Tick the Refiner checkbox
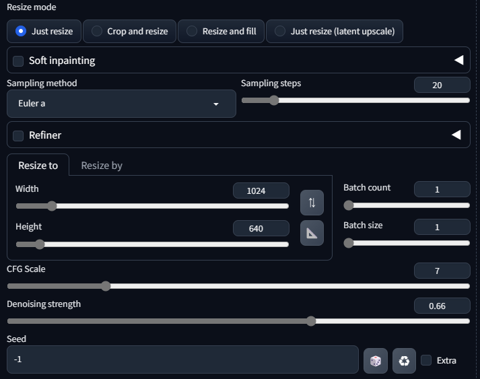Viewport: 480px width, 379px height. pyautogui.click(x=18, y=136)
